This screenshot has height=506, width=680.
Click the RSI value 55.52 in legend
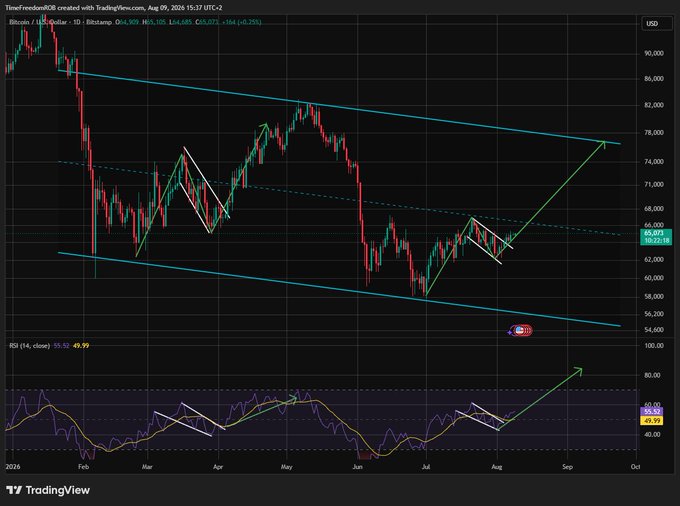pyautogui.click(x=61, y=346)
